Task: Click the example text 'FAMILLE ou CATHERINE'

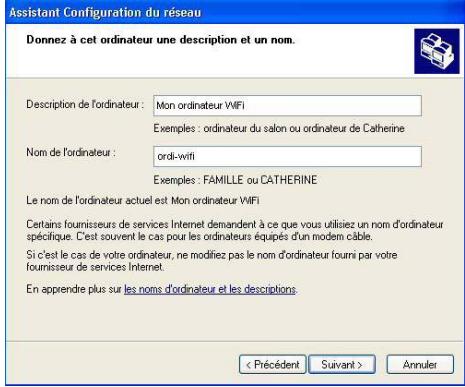Action: (x=260, y=180)
